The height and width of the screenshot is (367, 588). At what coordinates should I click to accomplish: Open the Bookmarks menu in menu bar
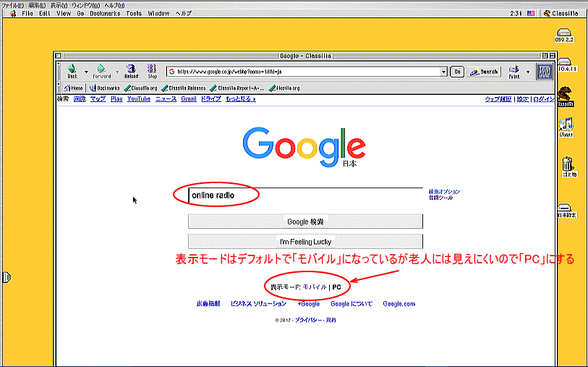coord(106,14)
